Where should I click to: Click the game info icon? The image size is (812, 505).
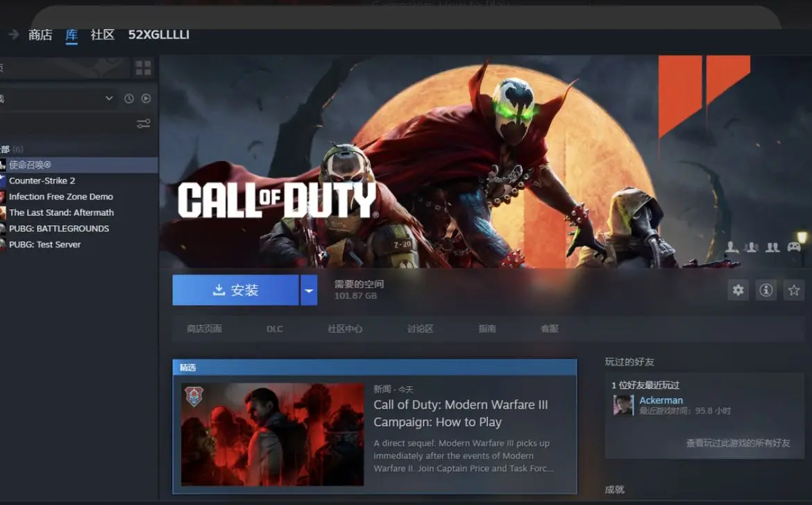(x=766, y=290)
